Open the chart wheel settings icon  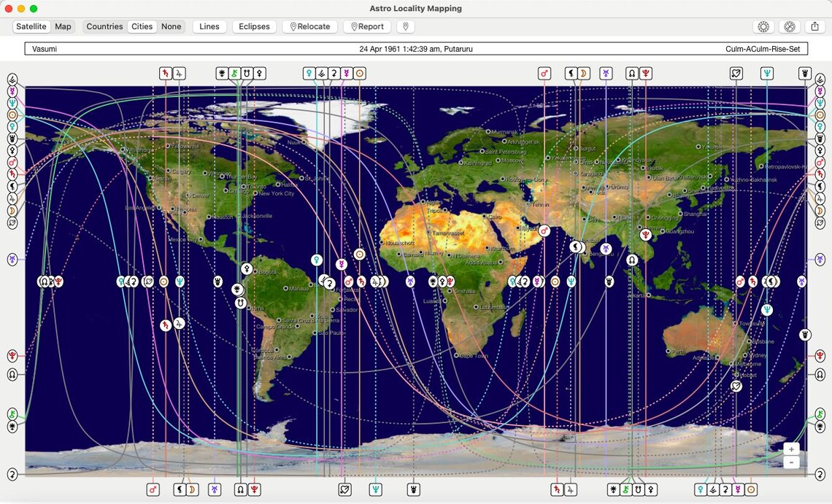763,26
